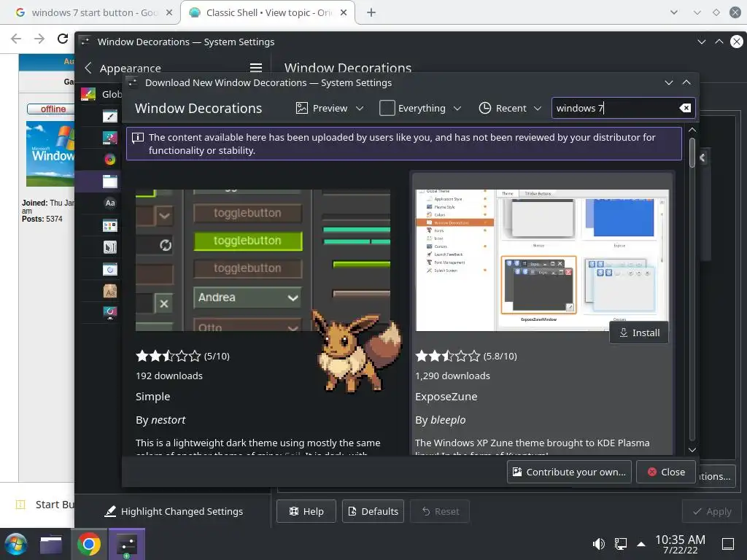Open the Global Theme settings icon
The image size is (747, 560).
88,94
